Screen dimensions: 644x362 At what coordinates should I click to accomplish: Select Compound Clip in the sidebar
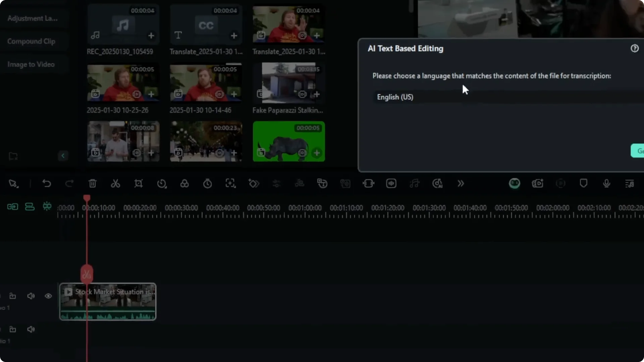[x=31, y=41]
